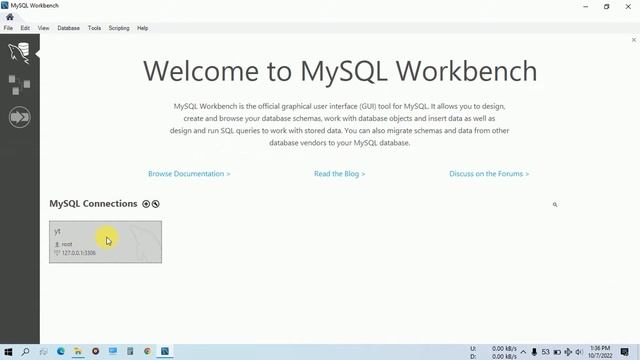
Task: Follow the Browse Documentation link
Action: [x=189, y=173]
